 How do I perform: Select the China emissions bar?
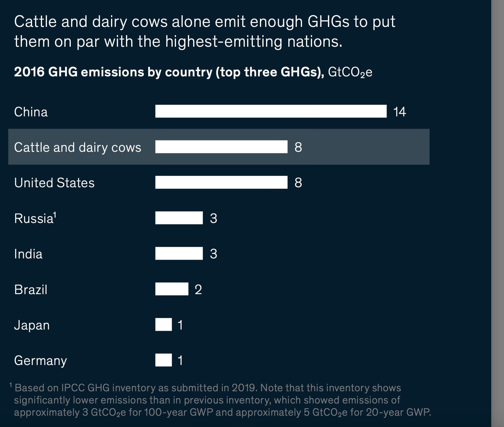tap(271, 111)
